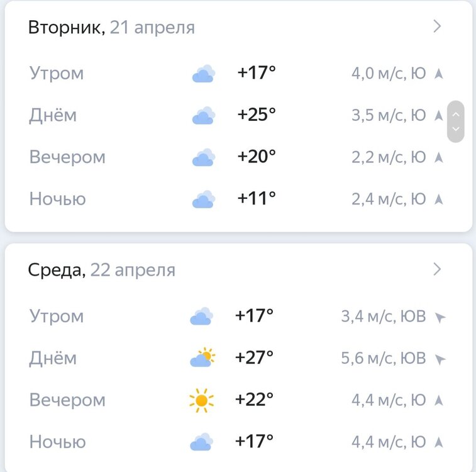Image resolution: width=476 pixels, height=472 pixels.
Task: Click cloudy icon for Tuesday Ночью
Action: (x=204, y=199)
